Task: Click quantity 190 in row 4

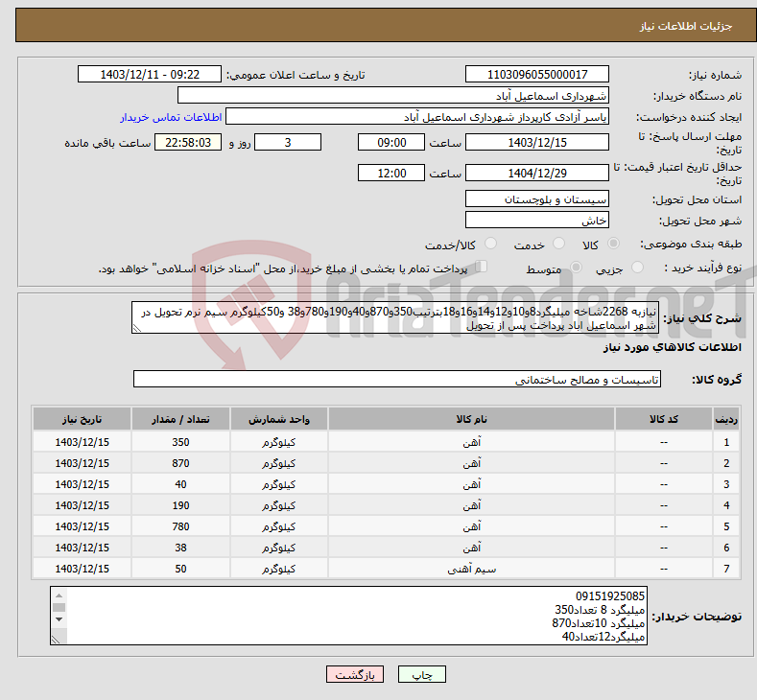Action: (180, 505)
